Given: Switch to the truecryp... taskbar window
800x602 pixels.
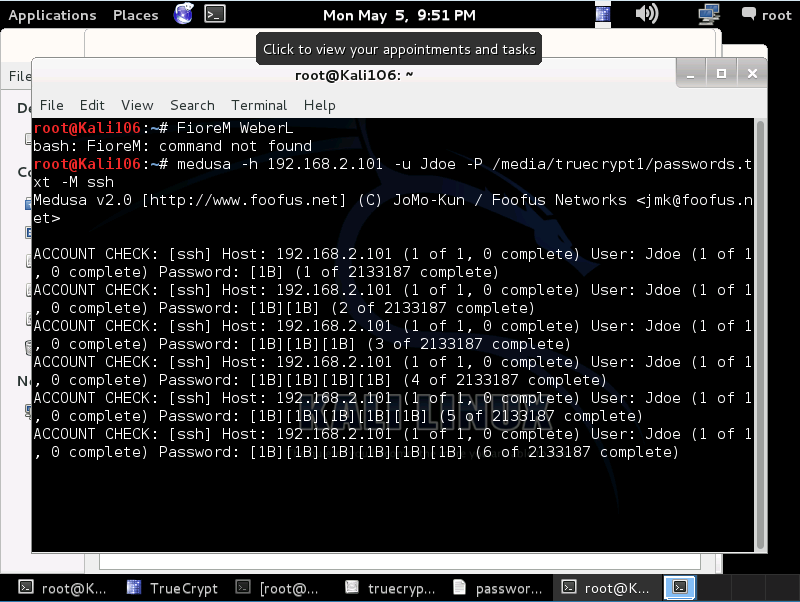Looking at the screenshot, I should pos(390,588).
